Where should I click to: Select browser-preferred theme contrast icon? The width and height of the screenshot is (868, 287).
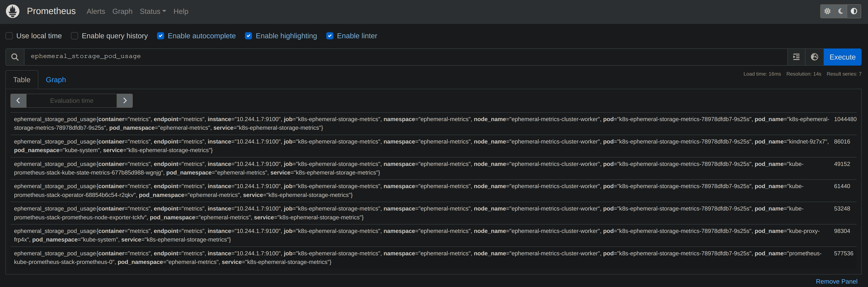click(x=854, y=11)
